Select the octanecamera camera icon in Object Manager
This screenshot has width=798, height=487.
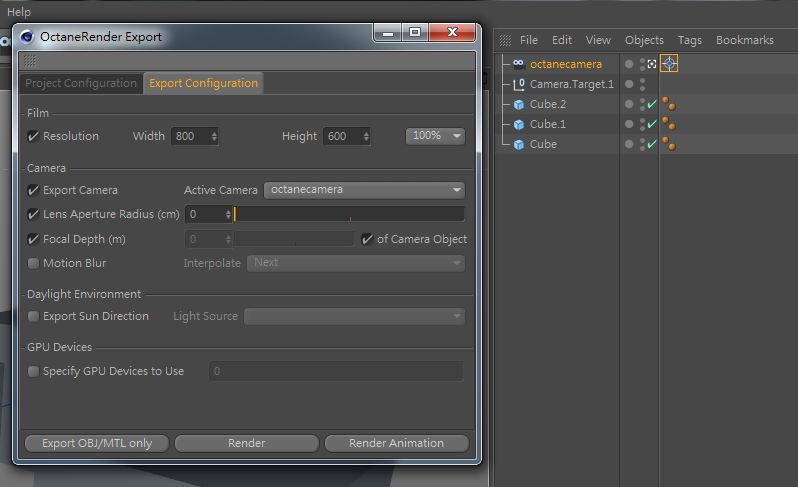pyautogui.click(x=519, y=64)
